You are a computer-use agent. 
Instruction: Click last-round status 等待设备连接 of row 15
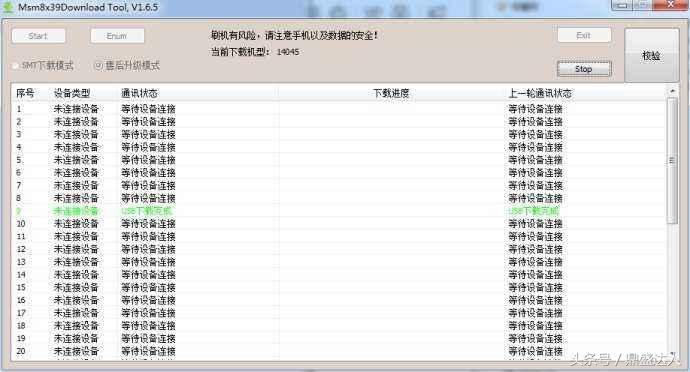coord(536,287)
